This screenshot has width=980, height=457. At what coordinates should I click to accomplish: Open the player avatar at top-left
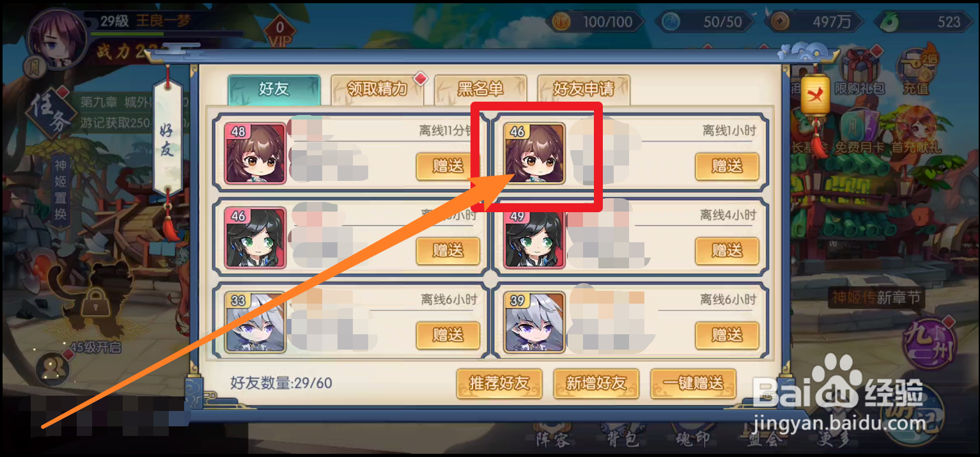56,38
